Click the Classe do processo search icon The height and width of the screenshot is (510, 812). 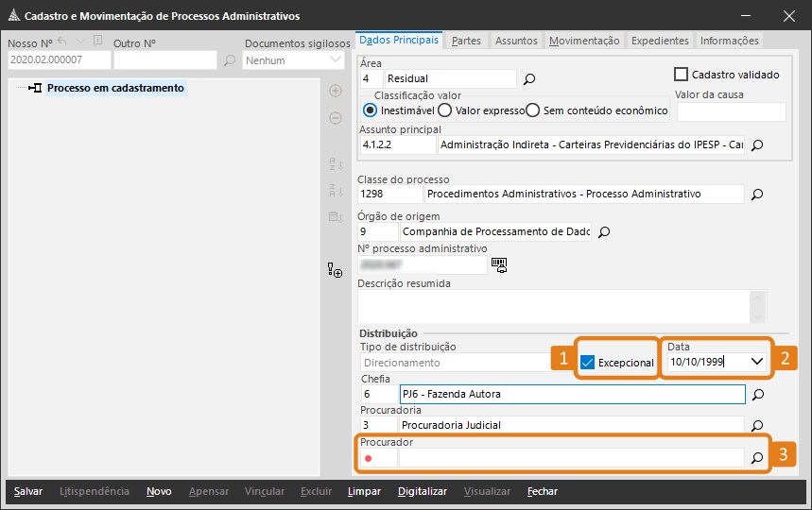click(x=756, y=195)
